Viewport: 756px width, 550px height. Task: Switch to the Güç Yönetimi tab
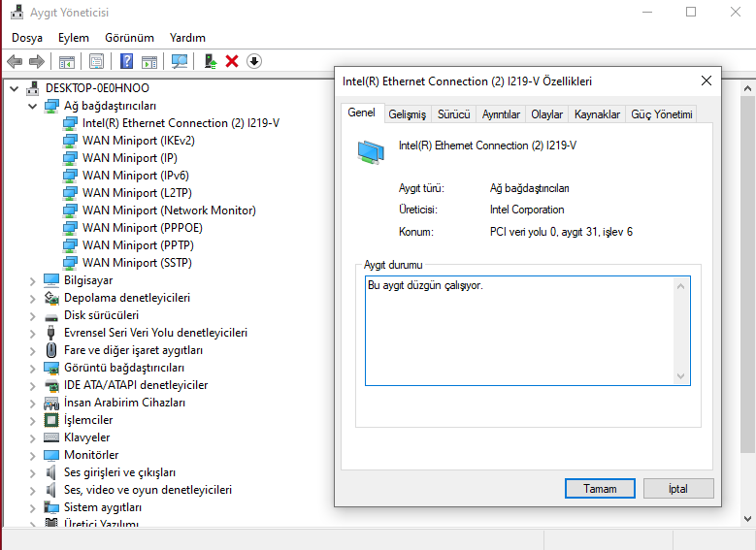(662, 114)
